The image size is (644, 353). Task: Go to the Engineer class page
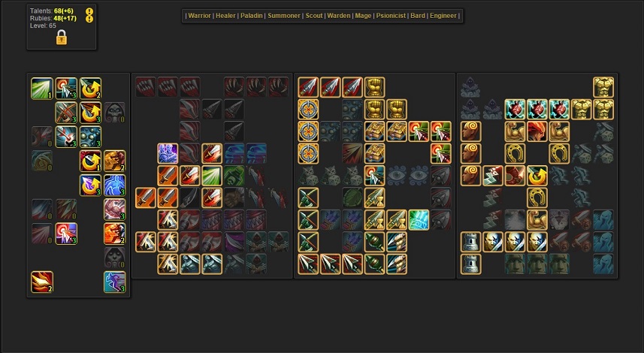(x=443, y=16)
